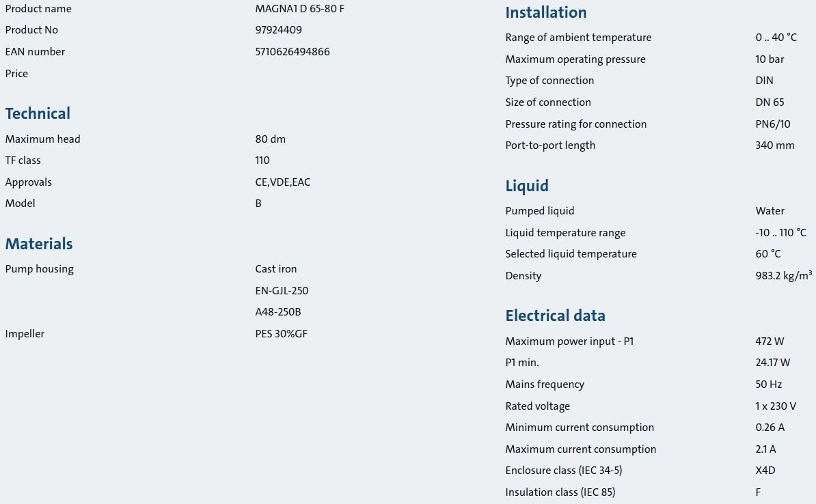The image size is (816, 504).
Task: Click the Pump housing label
Action: [40, 270]
